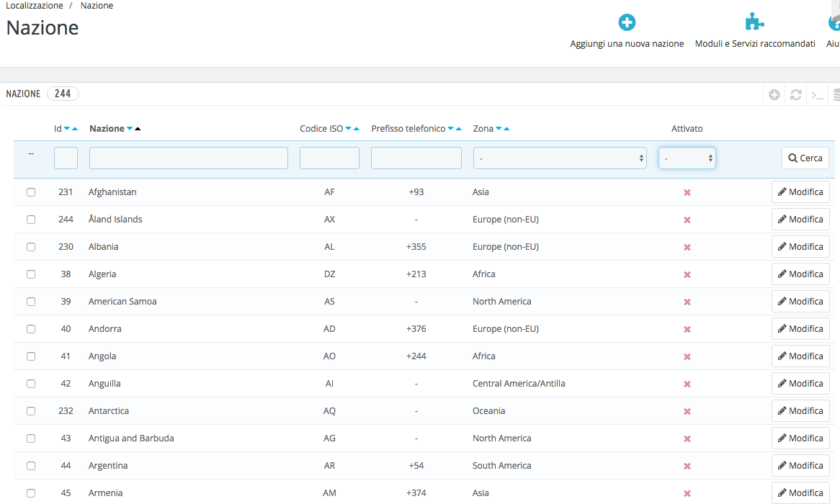Click Localizzazione breadcrumb link
The width and height of the screenshot is (840, 504).
coord(34,6)
